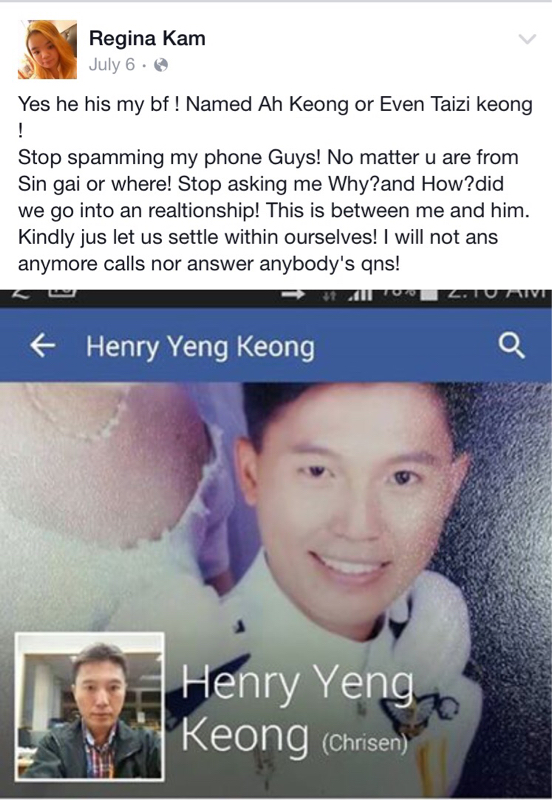The width and height of the screenshot is (552, 800).
Task: Click the large Henry Yeng Keong name overlay
Action: point(297,708)
